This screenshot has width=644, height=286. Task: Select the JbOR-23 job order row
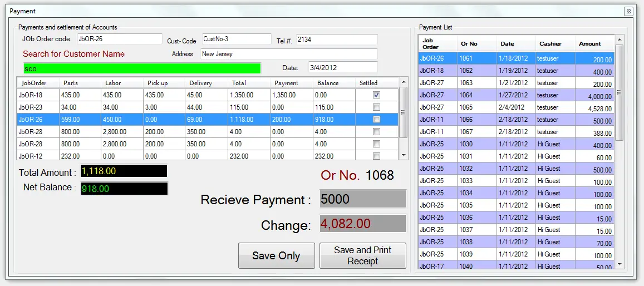coord(208,107)
